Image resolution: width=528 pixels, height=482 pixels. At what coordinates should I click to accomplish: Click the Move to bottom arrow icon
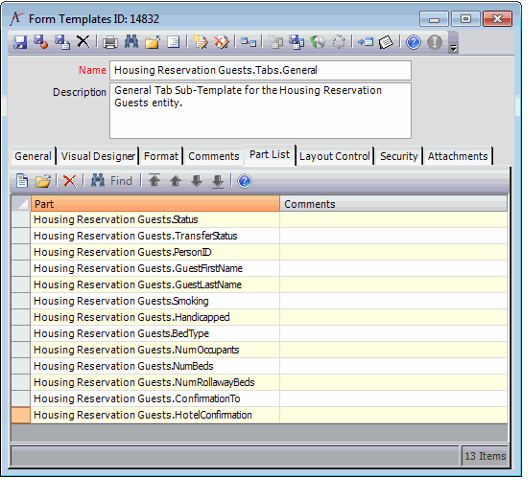[218, 182]
